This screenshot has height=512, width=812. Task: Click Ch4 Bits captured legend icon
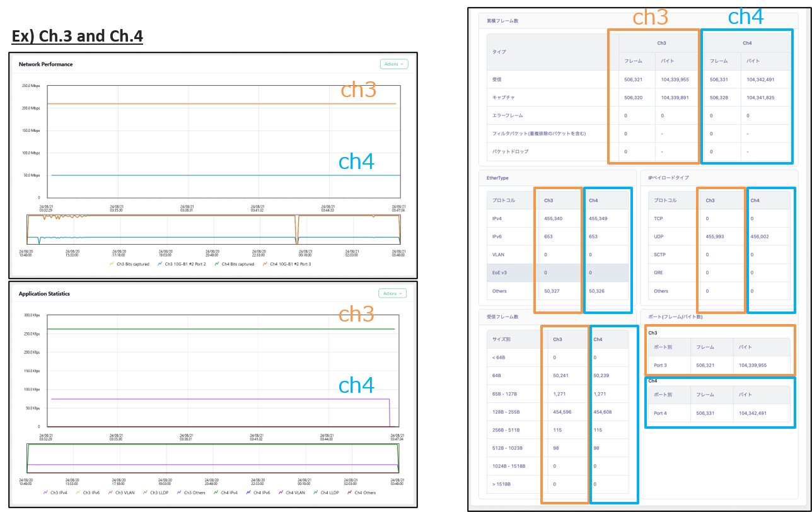click(x=217, y=264)
